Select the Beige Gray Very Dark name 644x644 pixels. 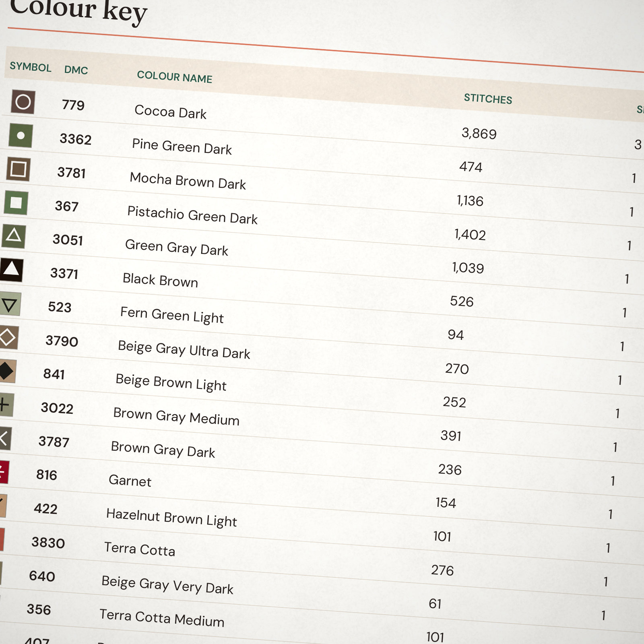[x=167, y=585]
